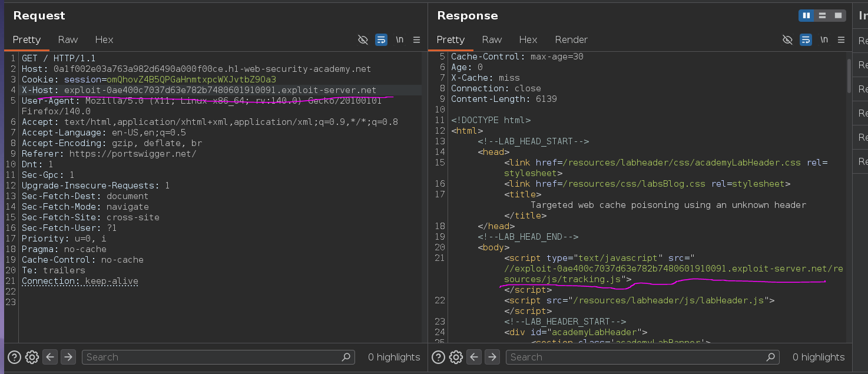Toggle hide non-printable eye icon in Request

363,39
